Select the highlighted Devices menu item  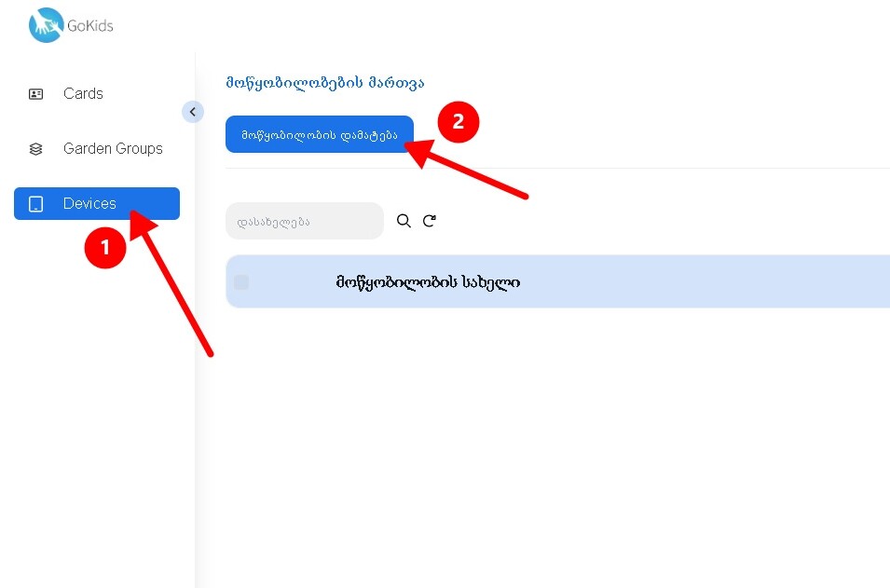pyautogui.click(x=97, y=203)
